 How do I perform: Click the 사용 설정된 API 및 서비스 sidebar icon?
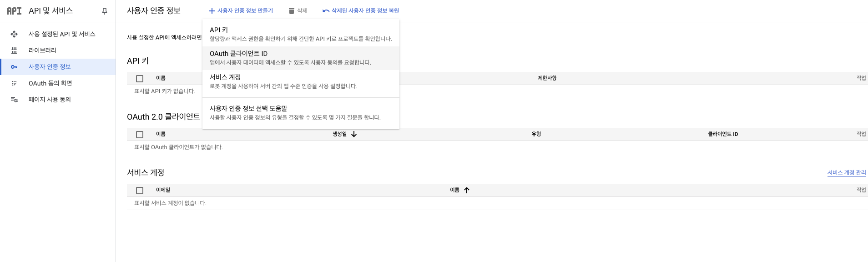point(14,34)
